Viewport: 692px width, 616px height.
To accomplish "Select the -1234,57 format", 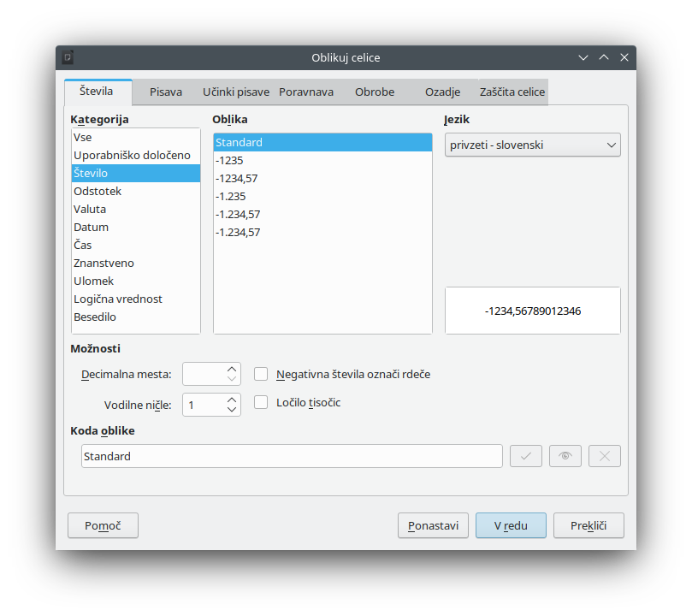I will [x=322, y=178].
